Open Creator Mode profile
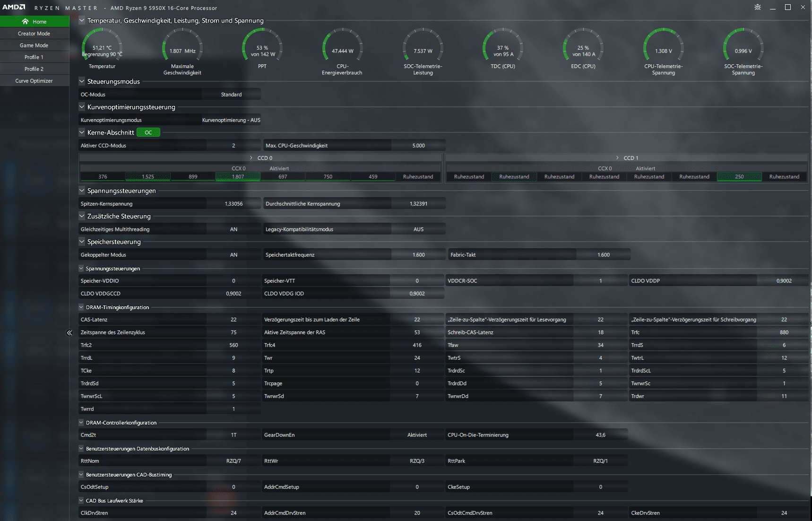The height and width of the screenshot is (521, 812). [35, 34]
